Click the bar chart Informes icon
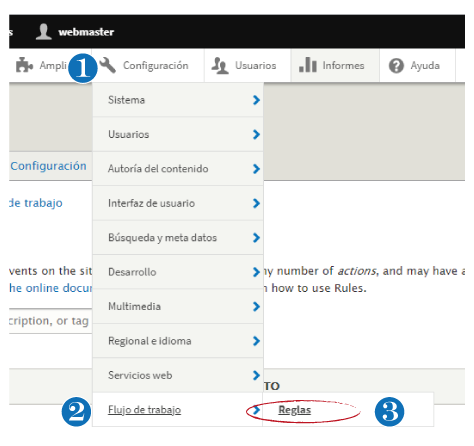Image resolution: width=474 pixels, height=446 pixels. tap(308, 65)
